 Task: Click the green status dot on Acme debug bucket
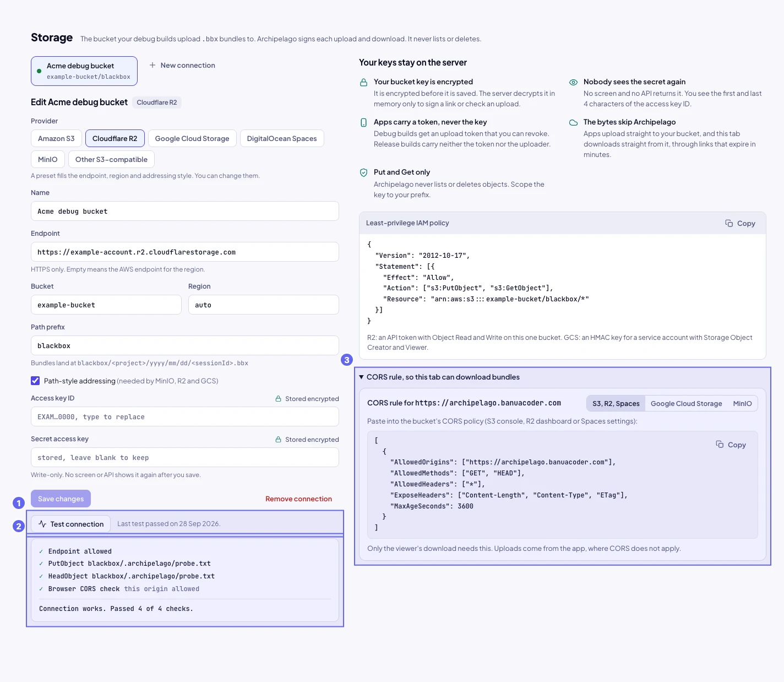coord(39,71)
